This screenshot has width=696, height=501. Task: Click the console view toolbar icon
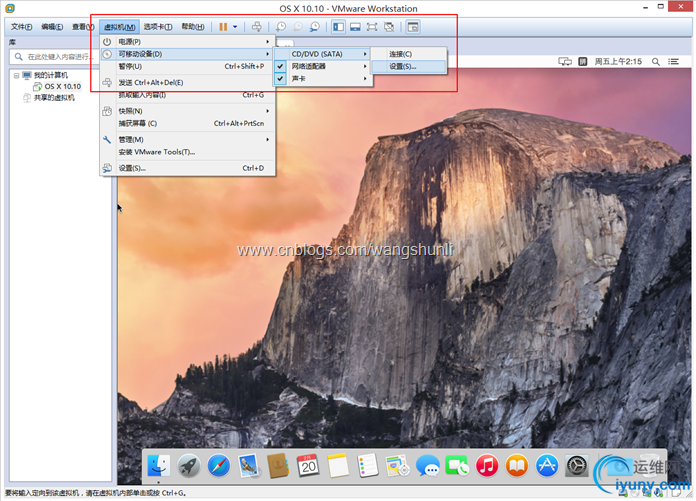click(x=413, y=27)
